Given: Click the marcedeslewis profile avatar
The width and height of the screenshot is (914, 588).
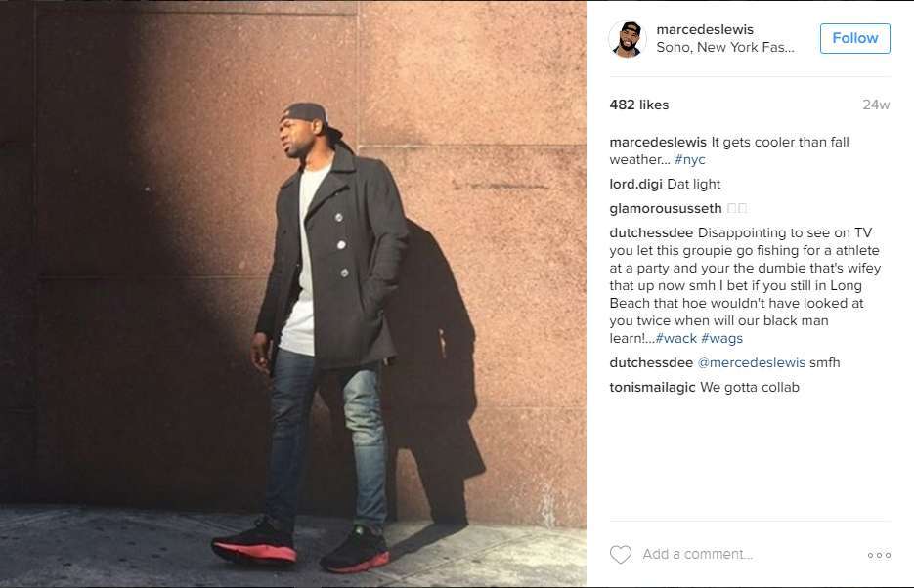Looking at the screenshot, I should [628, 38].
